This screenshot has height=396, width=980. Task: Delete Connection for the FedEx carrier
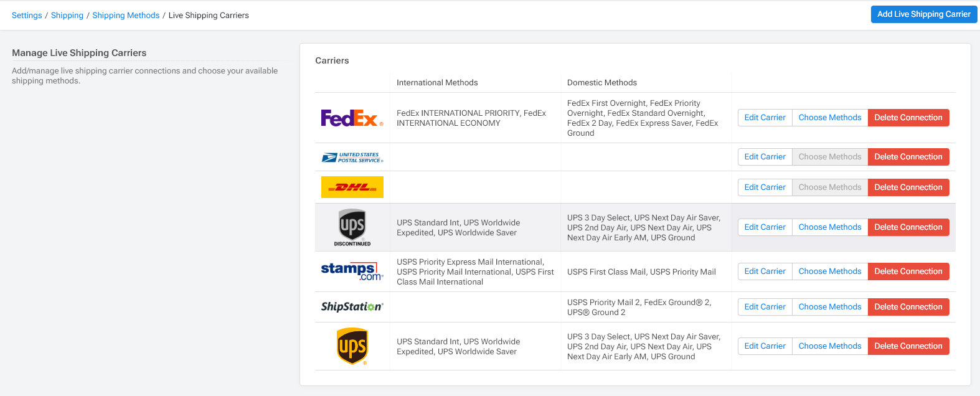[908, 118]
